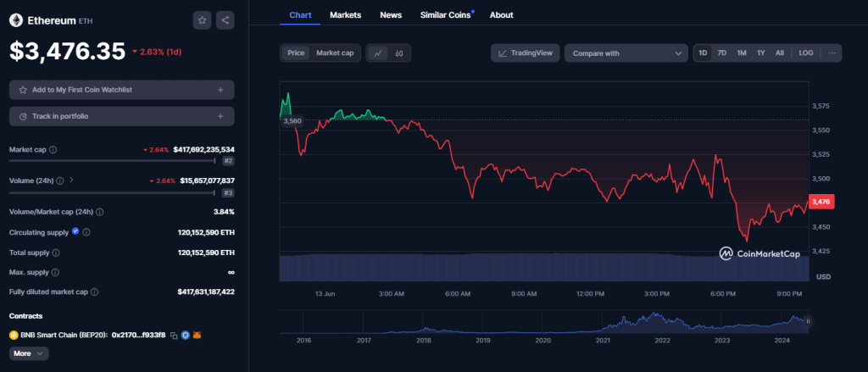The image size is (868, 372).
Task: Set the chart range to 7D
Action: (722, 53)
